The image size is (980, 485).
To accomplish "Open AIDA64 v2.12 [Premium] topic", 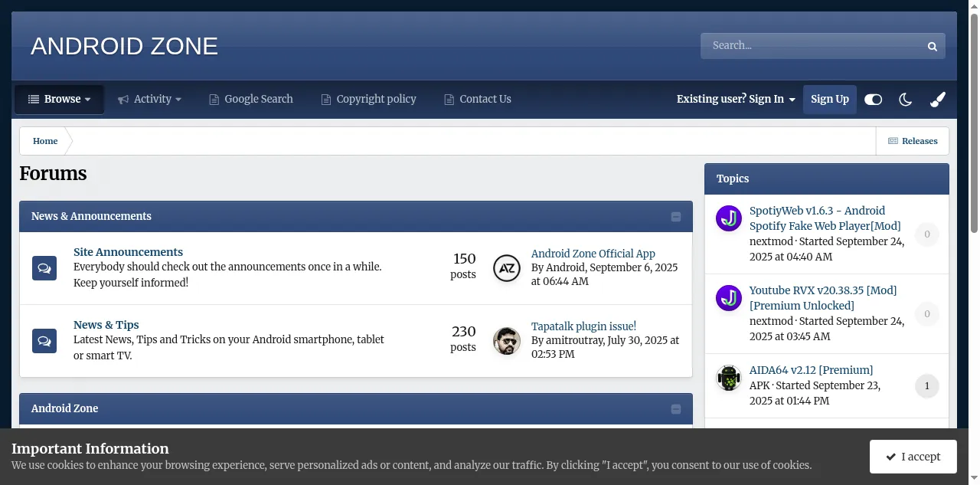I will pyautogui.click(x=811, y=370).
